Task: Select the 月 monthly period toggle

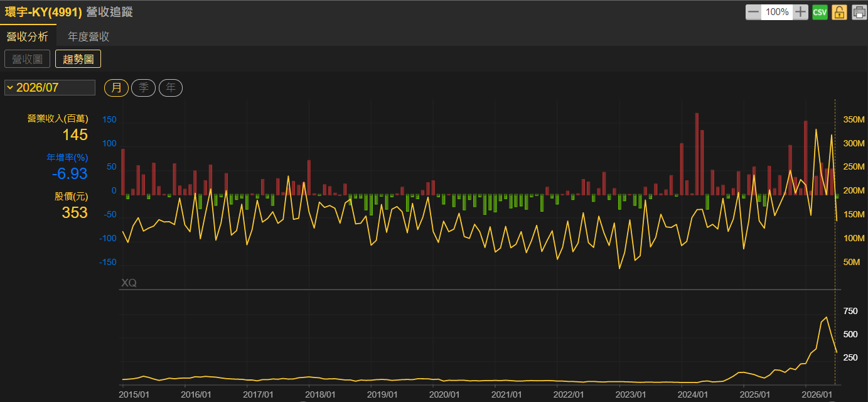Action: 116,88
